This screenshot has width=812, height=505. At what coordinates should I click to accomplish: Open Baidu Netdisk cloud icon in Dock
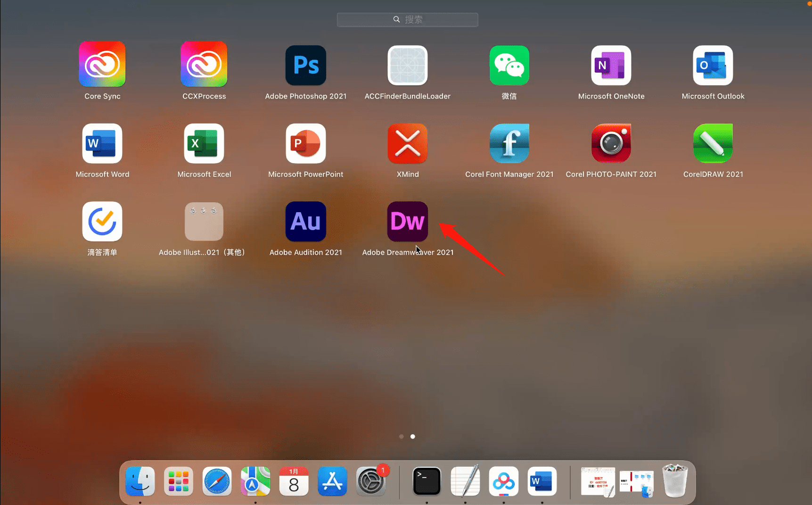504,481
